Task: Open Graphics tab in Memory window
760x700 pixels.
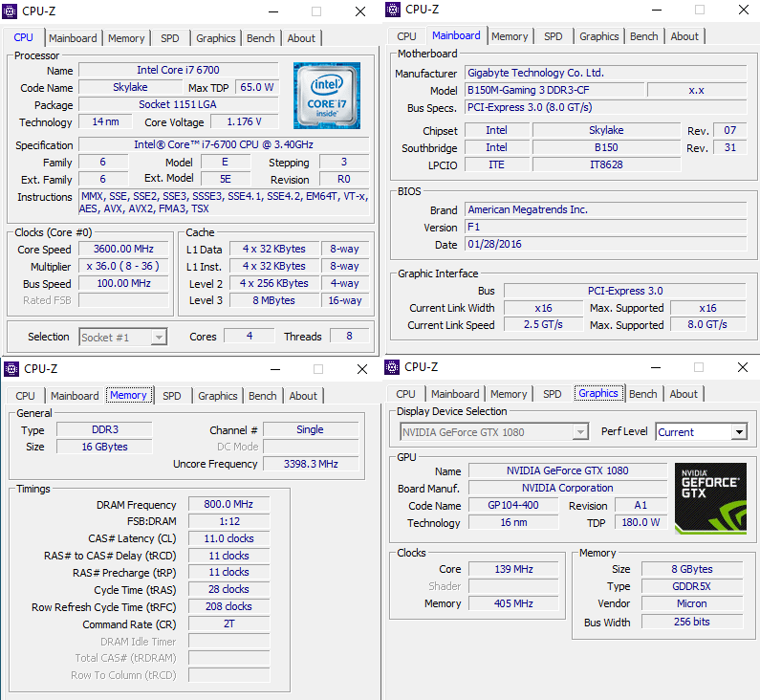Action: 218,396
